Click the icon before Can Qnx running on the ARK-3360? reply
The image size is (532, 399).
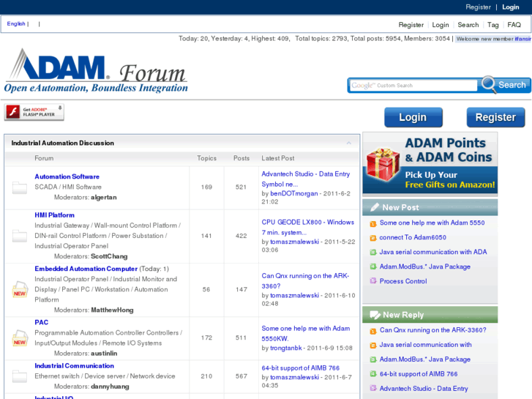click(x=373, y=331)
